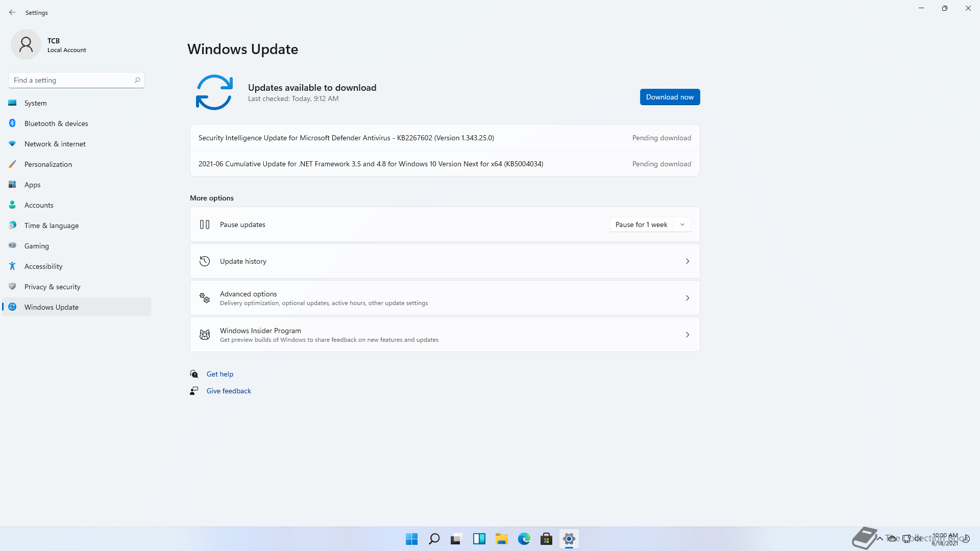Open Microsoft Store from taskbar
Viewport: 980px width, 551px height.
pos(547,539)
